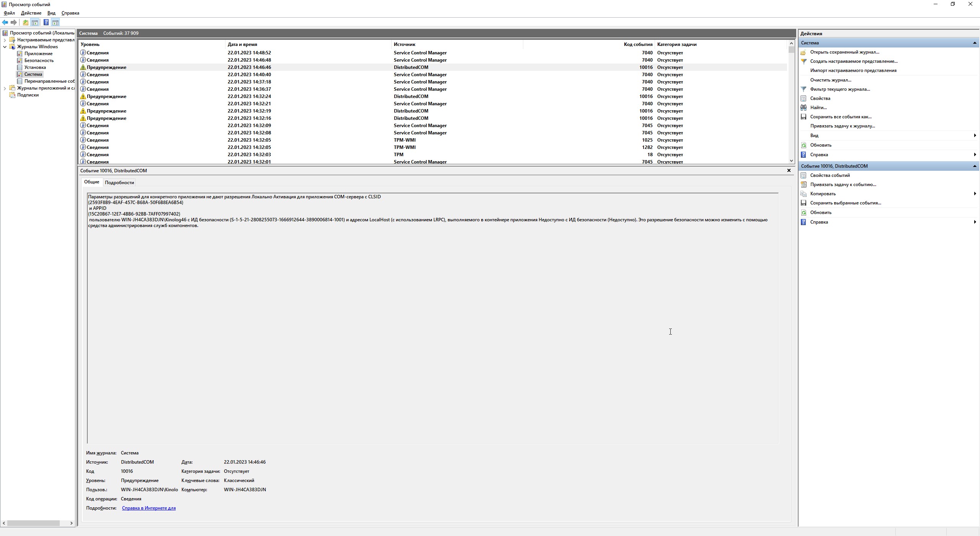
Task: Click the blue Back arrow toolbar icon
Action: [x=5, y=22]
